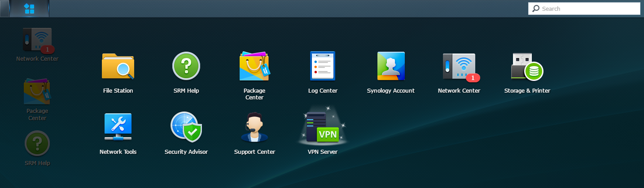Click the Security Advisor label text

[x=186, y=152]
